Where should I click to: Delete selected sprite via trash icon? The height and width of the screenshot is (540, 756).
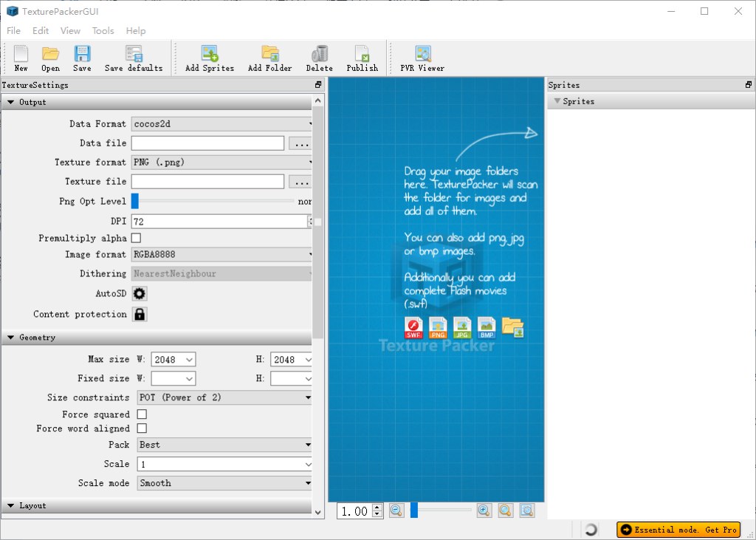click(319, 58)
